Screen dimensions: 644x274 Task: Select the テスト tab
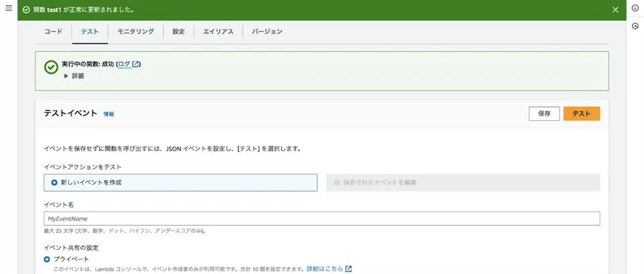tap(90, 32)
